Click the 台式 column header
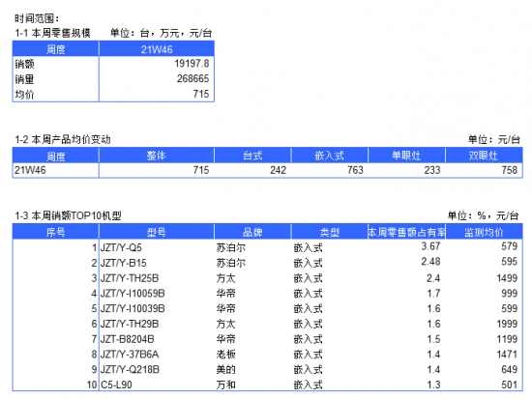 252,156
